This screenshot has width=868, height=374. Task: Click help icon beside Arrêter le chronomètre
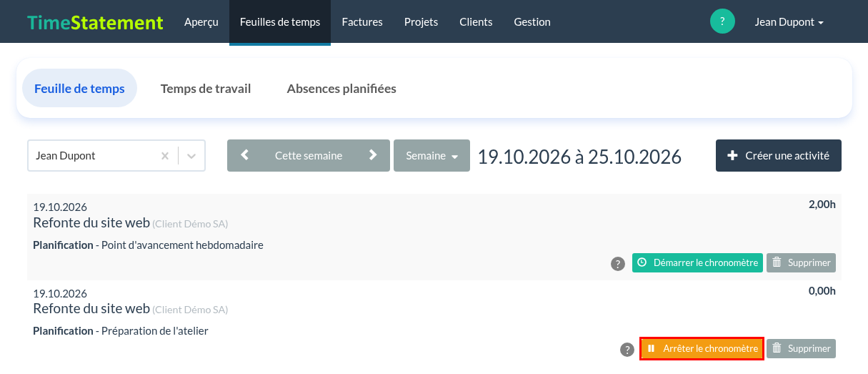click(x=627, y=350)
